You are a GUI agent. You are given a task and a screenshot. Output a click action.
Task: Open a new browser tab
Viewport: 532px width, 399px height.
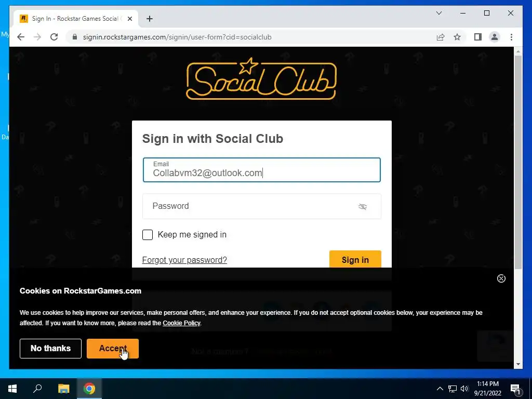(x=150, y=19)
